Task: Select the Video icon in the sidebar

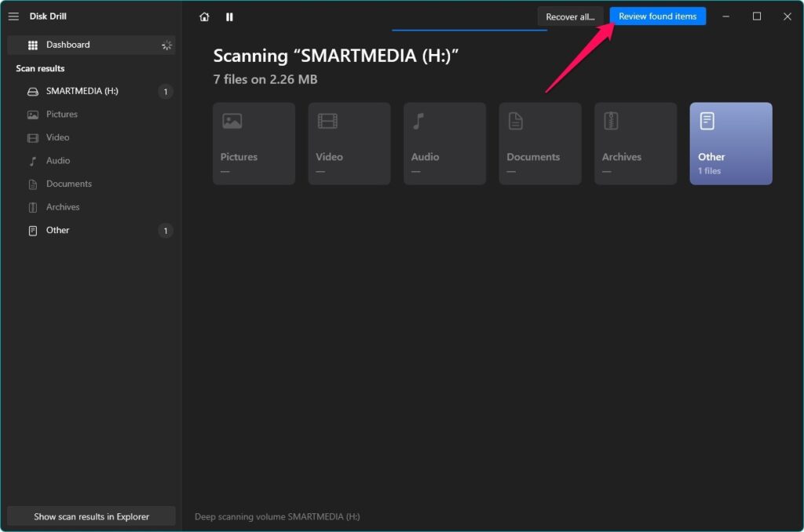Action: click(x=32, y=137)
